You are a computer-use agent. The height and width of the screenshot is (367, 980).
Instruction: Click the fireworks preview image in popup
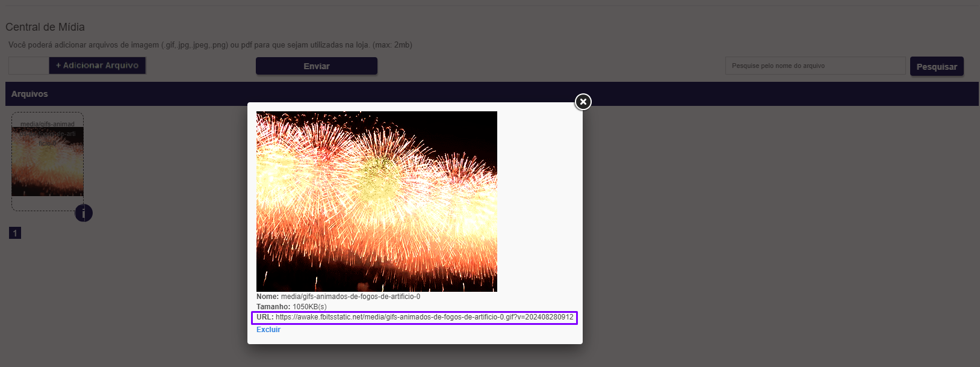(377, 202)
